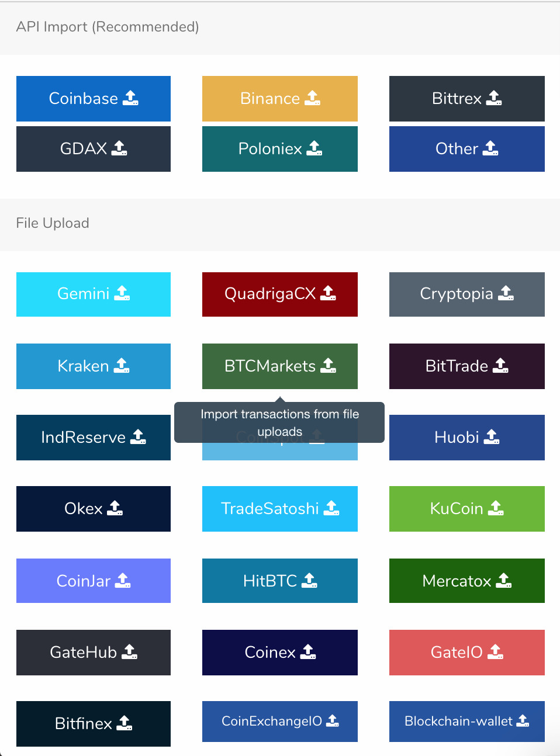Click the upload icon beside KuCoin

point(496,508)
